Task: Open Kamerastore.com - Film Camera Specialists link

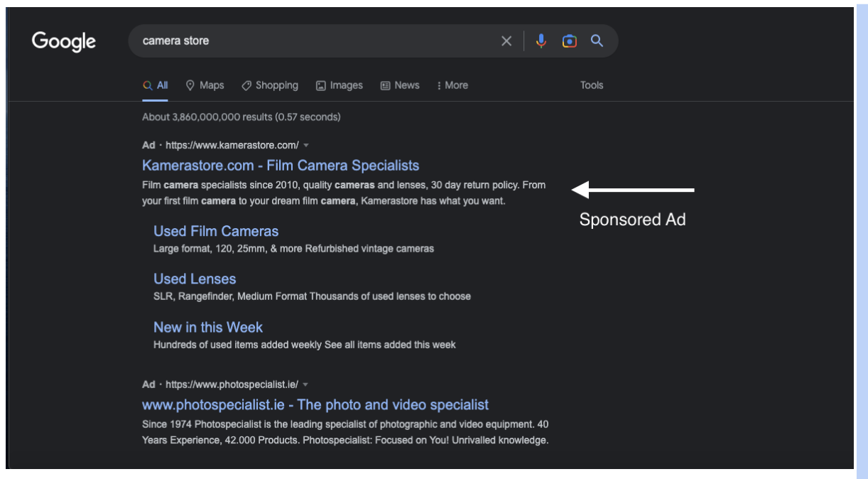Action: pos(281,166)
